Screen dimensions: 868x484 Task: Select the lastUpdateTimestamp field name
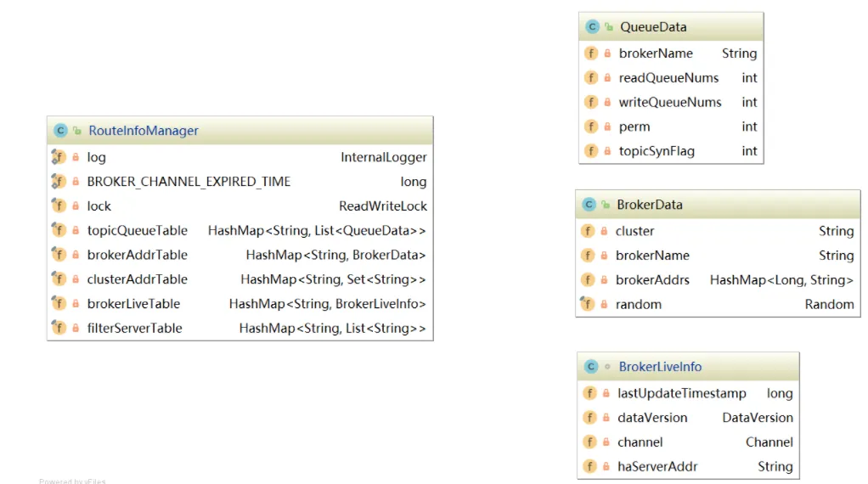point(682,393)
